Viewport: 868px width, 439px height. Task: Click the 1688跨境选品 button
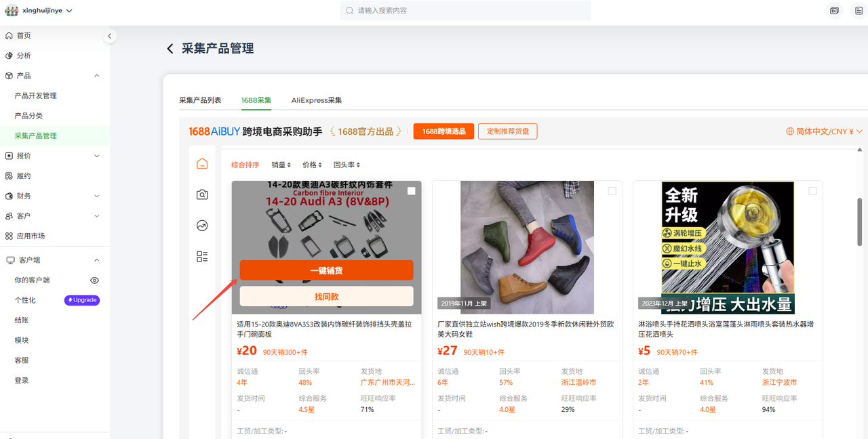pyautogui.click(x=443, y=131)
